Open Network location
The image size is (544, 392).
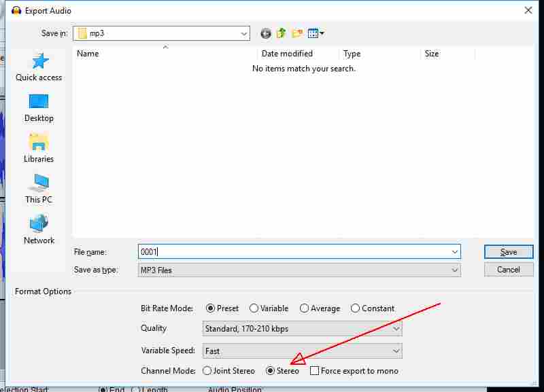[39, 230]
